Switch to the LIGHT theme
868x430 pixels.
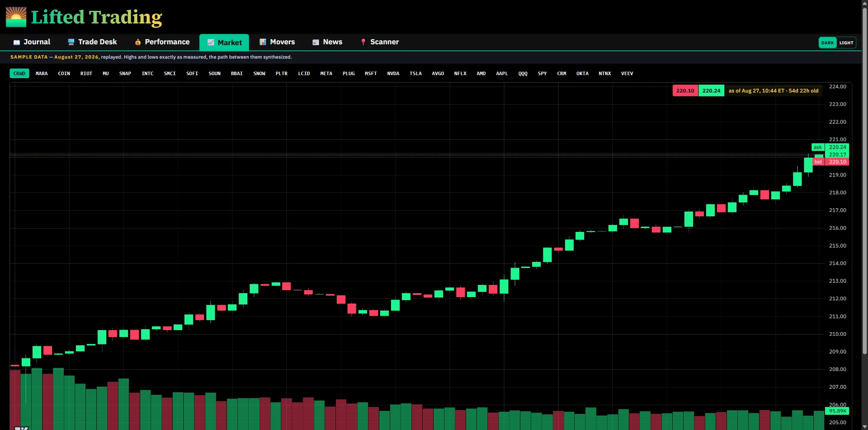[x=846, y=43]
